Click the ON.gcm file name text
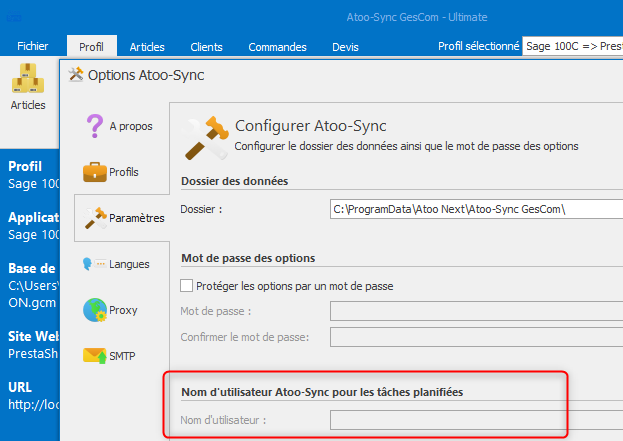623x441 pixels. [x=32, y=303]
